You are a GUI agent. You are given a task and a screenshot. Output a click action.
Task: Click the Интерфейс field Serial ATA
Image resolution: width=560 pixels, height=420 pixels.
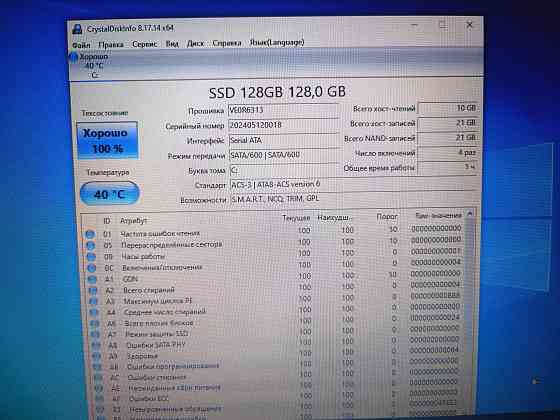[283, 140]
